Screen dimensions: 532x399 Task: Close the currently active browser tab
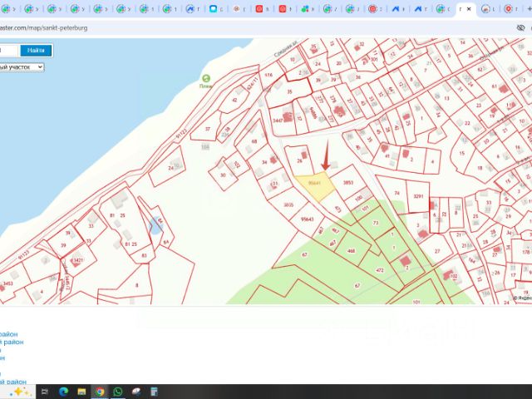pyautogui.click(x=470, y=9)
